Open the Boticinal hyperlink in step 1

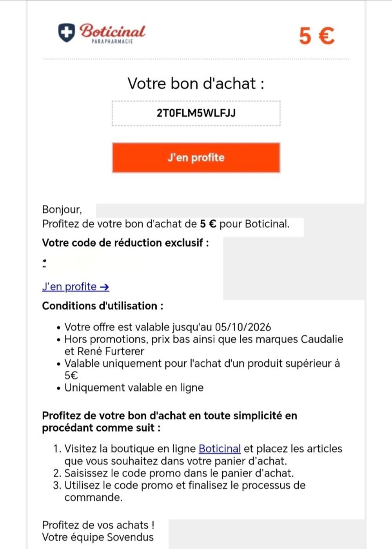pos(220,449)
